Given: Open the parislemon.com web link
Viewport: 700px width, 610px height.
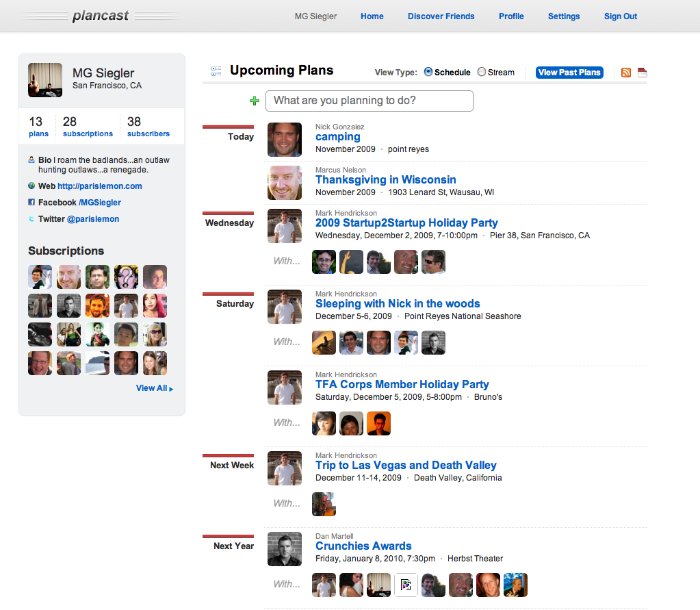Looking at the screenshot, I should pyautogui.click(x=100, y=186).
